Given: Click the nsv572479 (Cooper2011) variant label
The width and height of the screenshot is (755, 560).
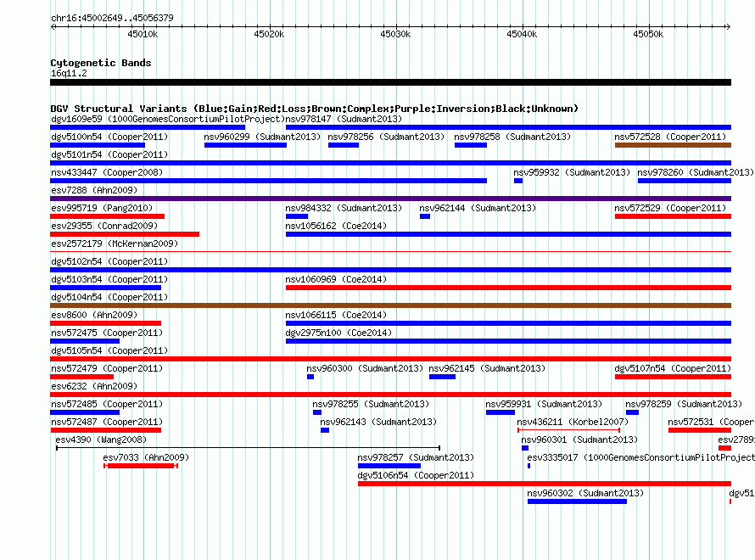Looking at the screenshot, I should pyautogui.click(x=107, y=368).
